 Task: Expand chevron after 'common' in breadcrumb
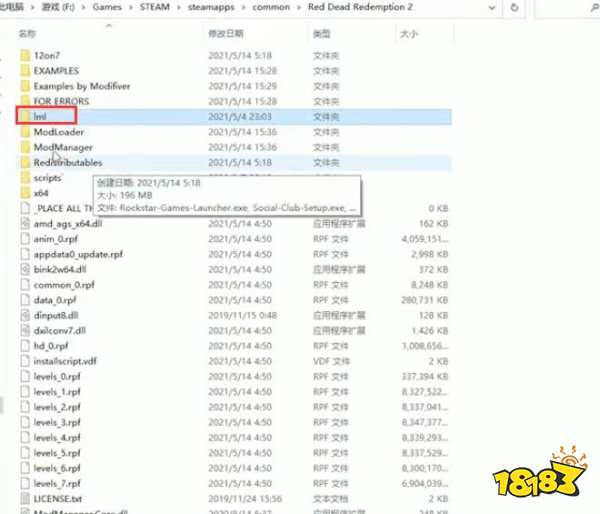[x=299, y=7]
